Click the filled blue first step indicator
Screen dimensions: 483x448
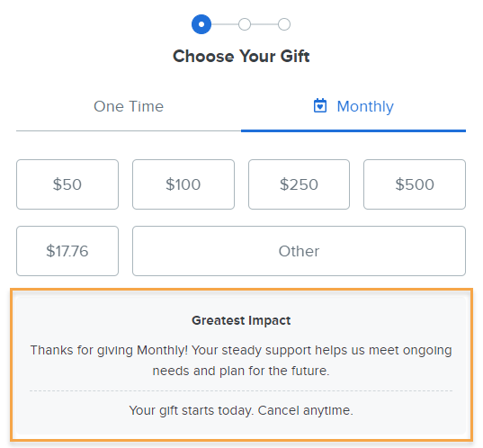(201, 24)
